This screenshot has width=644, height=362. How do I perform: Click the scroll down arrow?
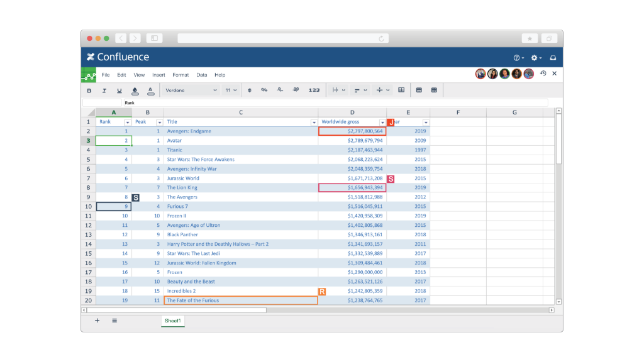[558, 302]
